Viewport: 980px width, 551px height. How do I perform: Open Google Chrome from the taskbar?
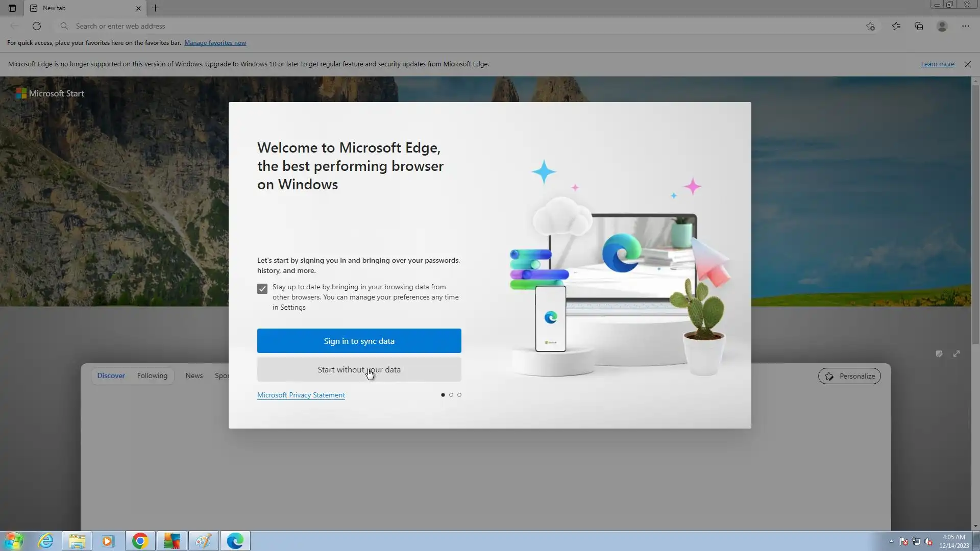point(140,541)
